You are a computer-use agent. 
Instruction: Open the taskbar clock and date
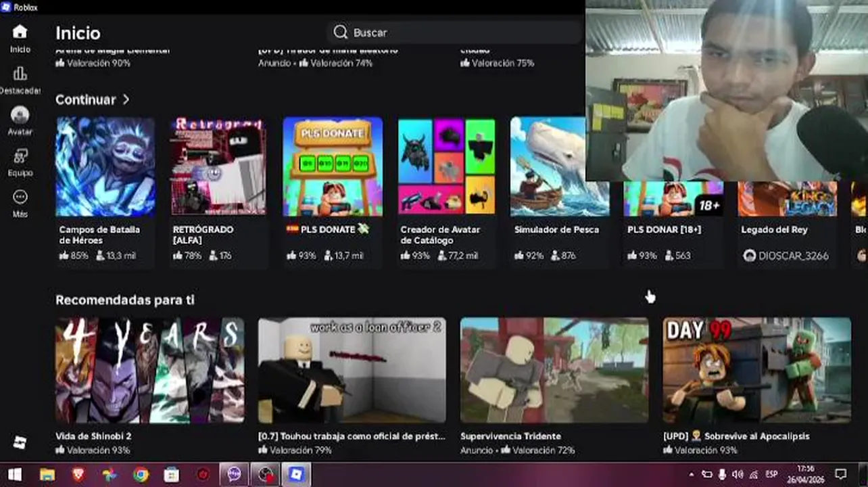tap(805, 475)
